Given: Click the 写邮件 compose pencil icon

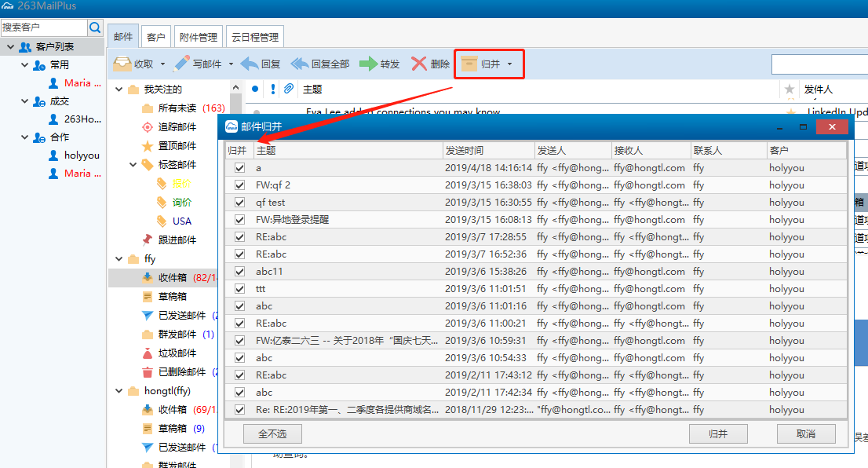Looking at the screenshot, I should click(182, 64).
